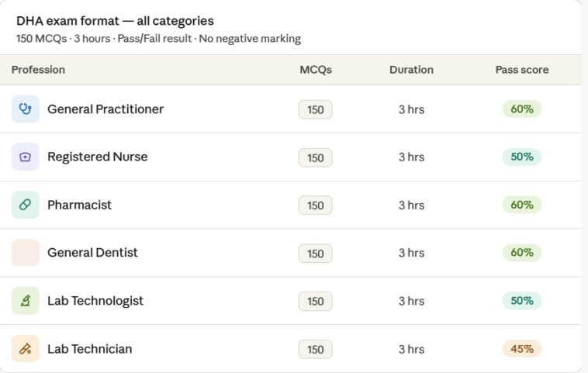This screenshot has width=588, height=373.
Task: Select the pill icon beside Pharmacist
Action: click(x=26, y=205)
